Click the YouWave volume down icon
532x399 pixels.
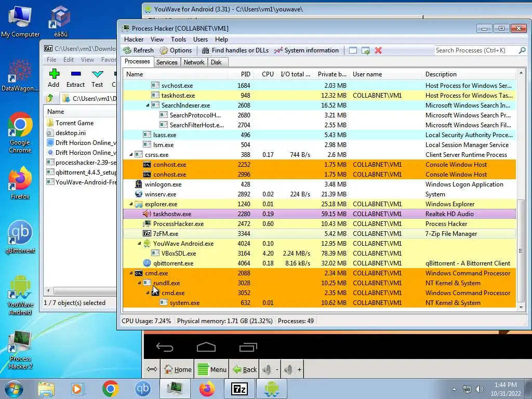tap(270, 369)
